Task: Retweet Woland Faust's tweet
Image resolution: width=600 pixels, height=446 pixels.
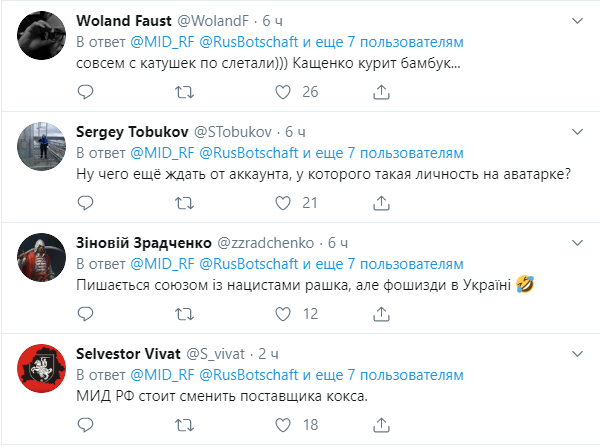Action: pos(184,92)
